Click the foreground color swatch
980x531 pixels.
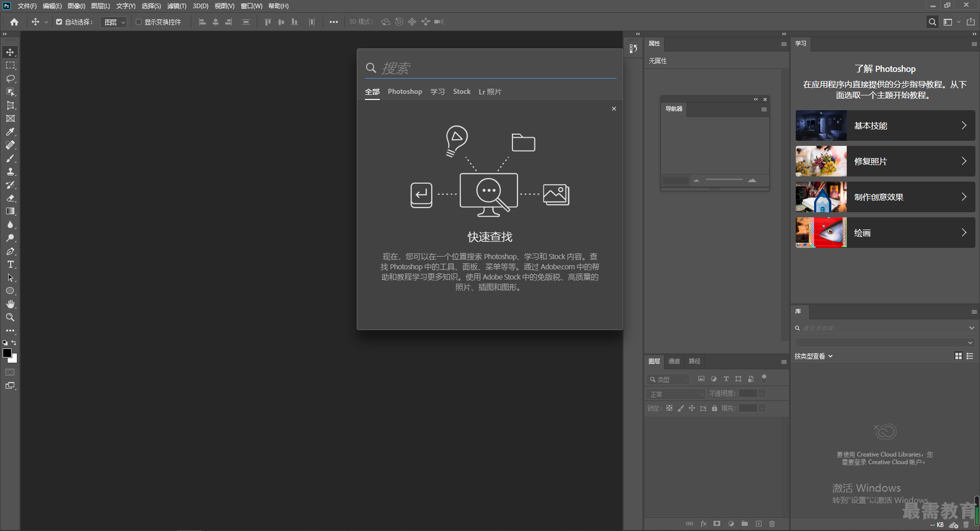pos(7,353)
